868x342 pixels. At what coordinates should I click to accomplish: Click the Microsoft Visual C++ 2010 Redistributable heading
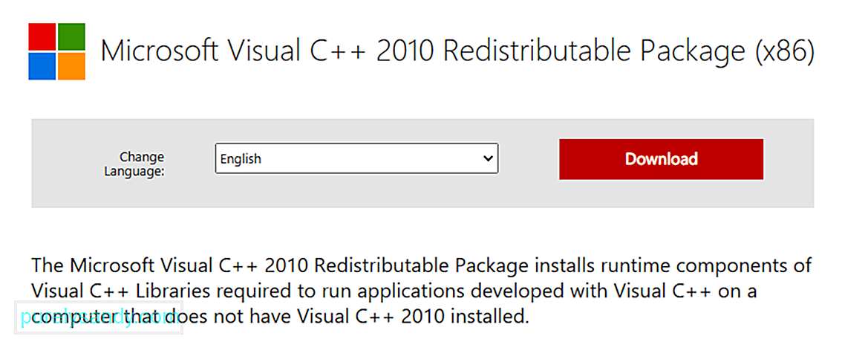(x=457, y=51)
